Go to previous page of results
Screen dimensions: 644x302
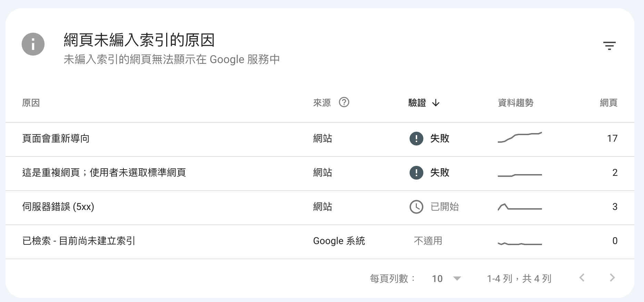click(582, 278)
